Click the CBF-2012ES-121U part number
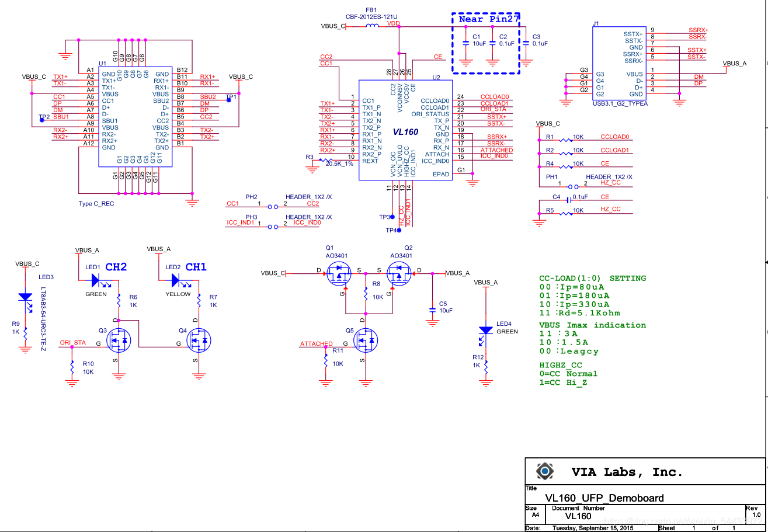The width and height of the screenshot is (768, 532). (x=371, y=17)
